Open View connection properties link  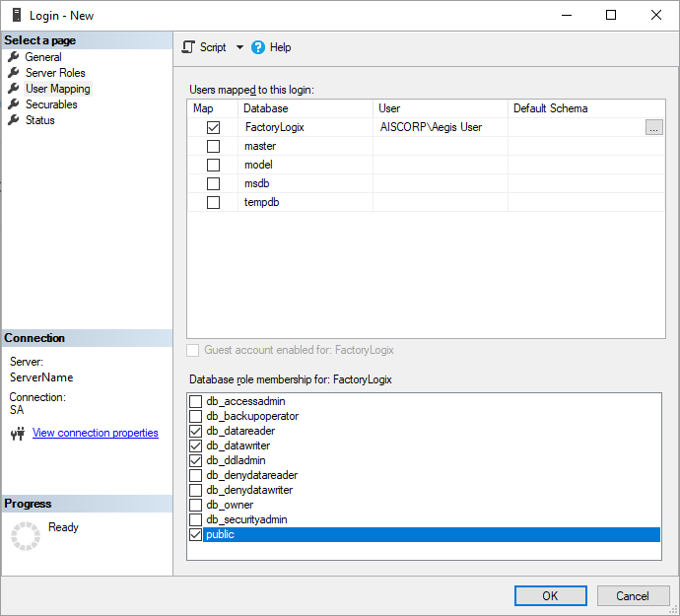point(95,433)
